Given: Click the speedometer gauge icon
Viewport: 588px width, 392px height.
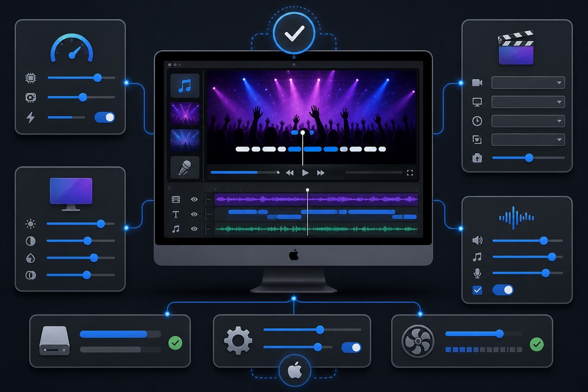Looking at the screenshot, I should coord(72,48).
